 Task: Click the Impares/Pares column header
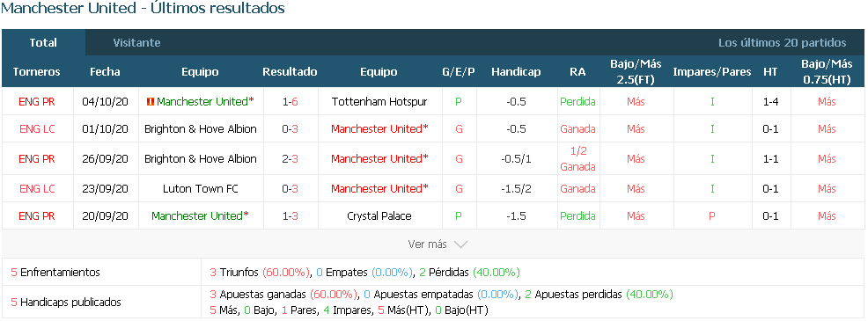click(x=712, y=72)
